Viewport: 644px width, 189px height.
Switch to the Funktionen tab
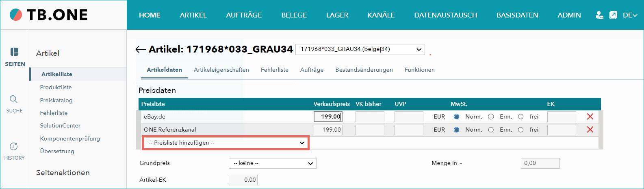pos(420,70)
